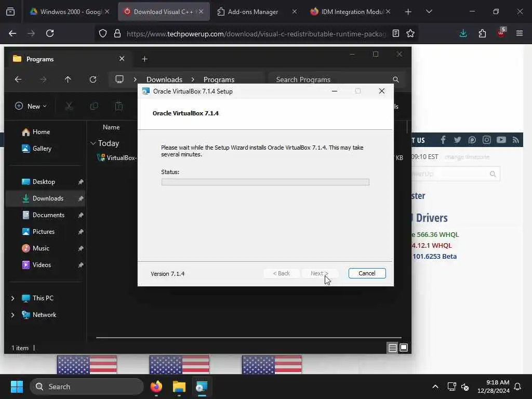This screenshot has height=399, width=532.
Task: Open Firefox tracking protection shield icon
Action: point(103,33)
